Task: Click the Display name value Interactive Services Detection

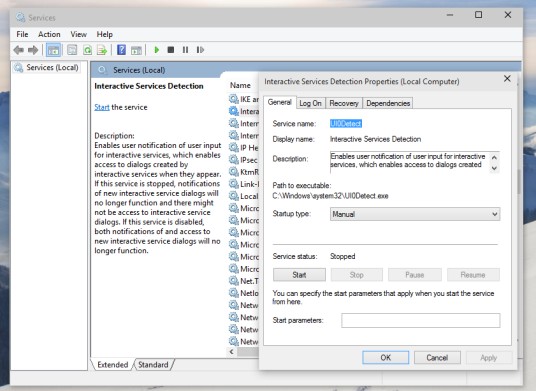Action: click(375, 139)
